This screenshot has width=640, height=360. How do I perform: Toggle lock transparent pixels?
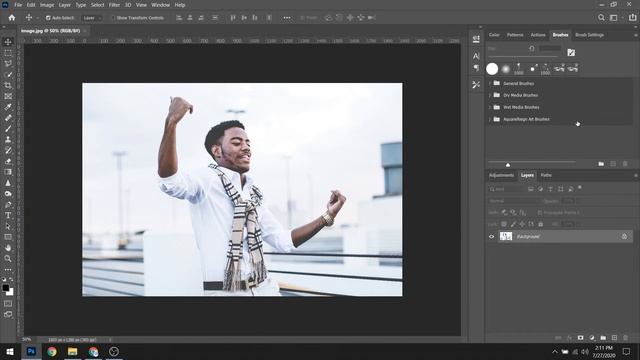(504, 224)
